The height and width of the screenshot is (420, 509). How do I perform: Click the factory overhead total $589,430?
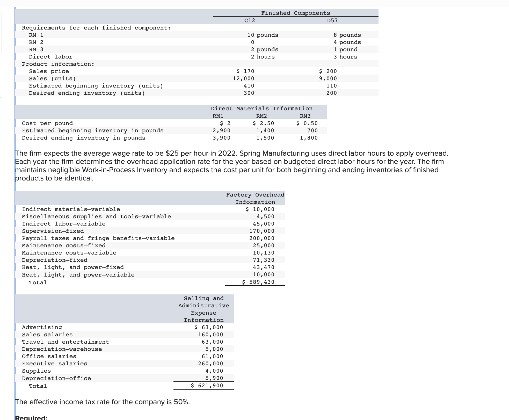tap(258, 282)
